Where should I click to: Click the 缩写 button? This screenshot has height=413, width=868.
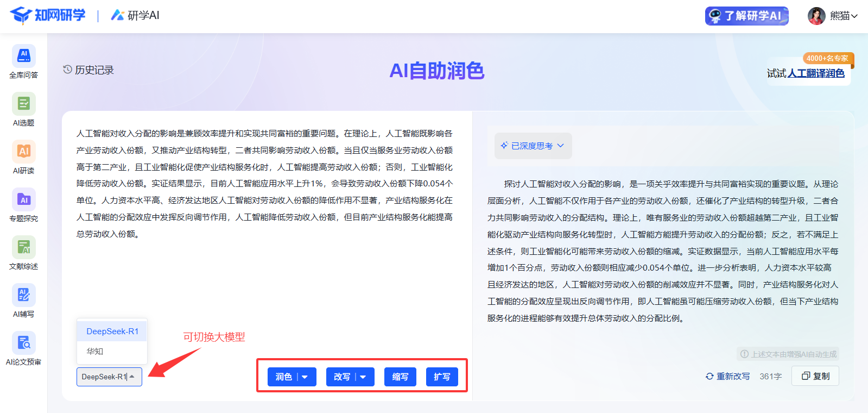click(x=400, y=377)
